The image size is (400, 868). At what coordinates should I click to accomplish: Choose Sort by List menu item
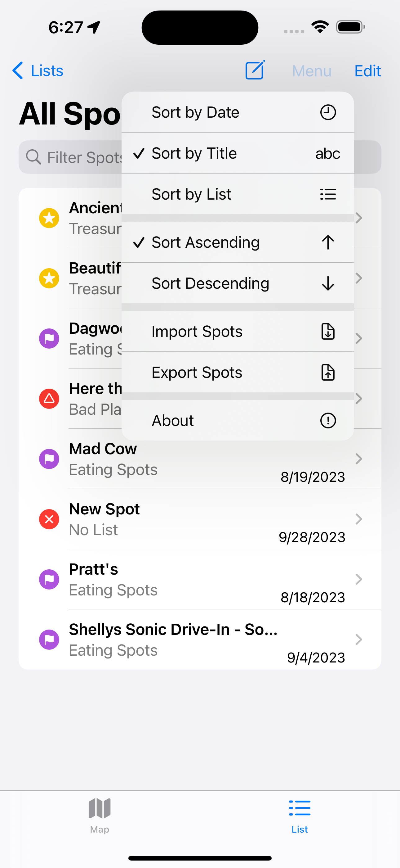pyautogui.click(x=238, y=194)
